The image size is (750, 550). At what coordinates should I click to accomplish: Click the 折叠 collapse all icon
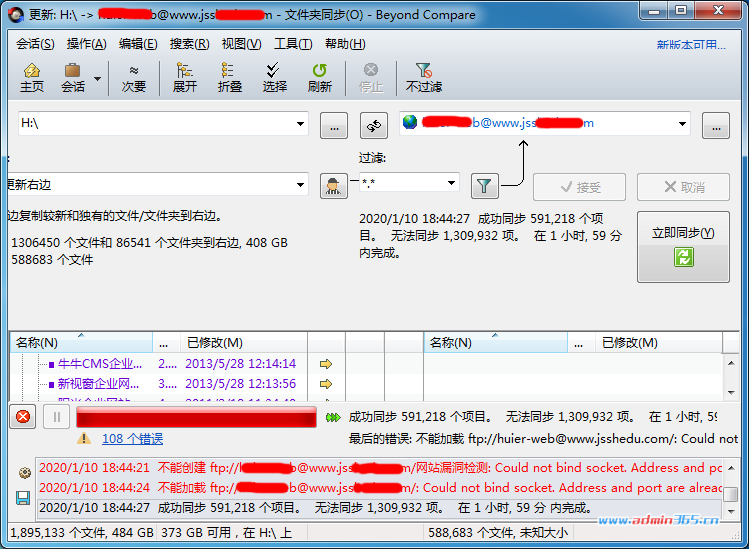pos(229,77)
